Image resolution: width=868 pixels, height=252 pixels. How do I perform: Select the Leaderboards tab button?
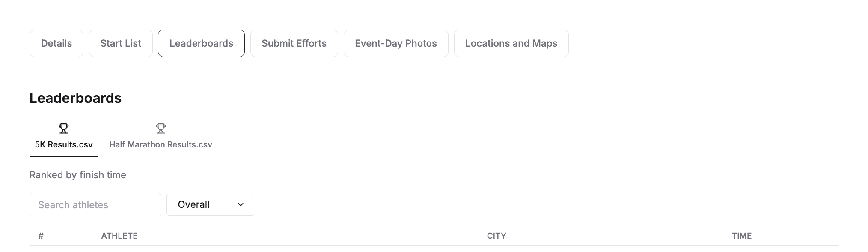201,43
